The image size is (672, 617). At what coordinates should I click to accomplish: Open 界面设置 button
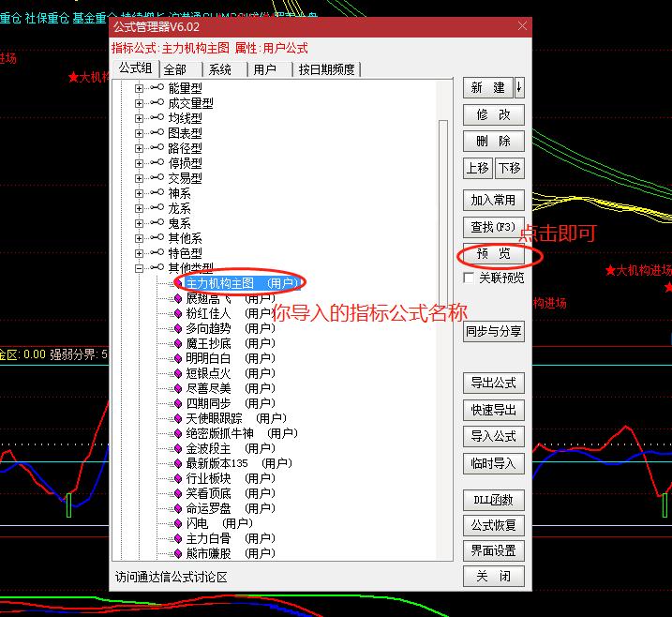click(x=494, y=550)
